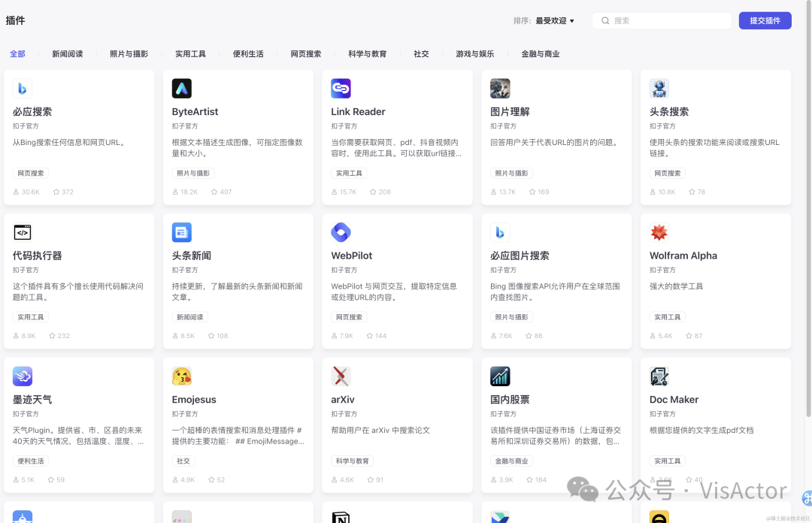Select the 便利生活 tab

(248, 54)
